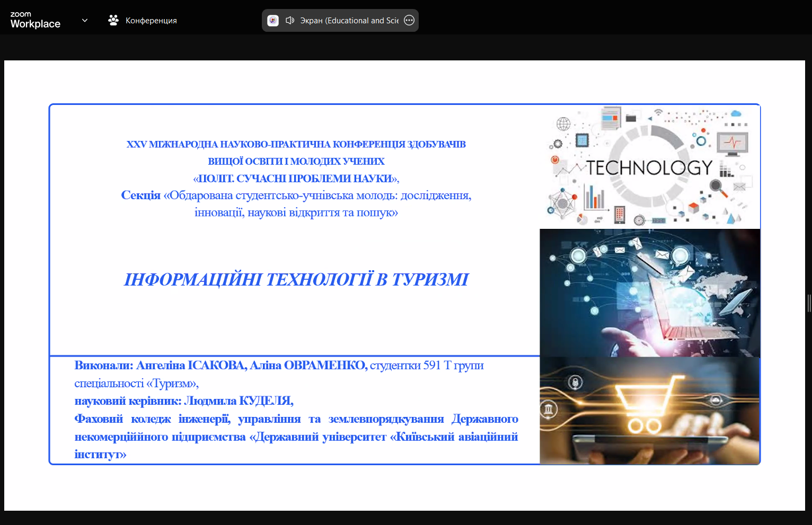The image size is (812, 525).
Task: Click the «ПОЛІТ. СУЧАСНІ ПРОБЛЕМИ НАУКИ» text
Action: 296,179
